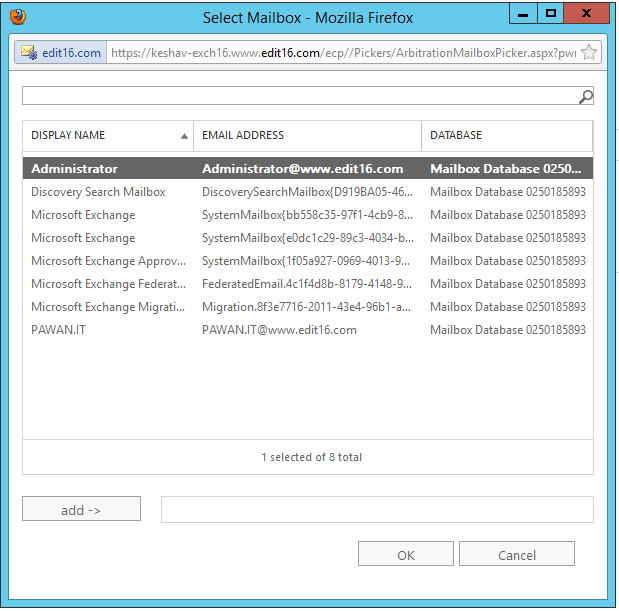Click the Firefox logo in title bar
Screen dimensions: 619x611
coord(18,17)
